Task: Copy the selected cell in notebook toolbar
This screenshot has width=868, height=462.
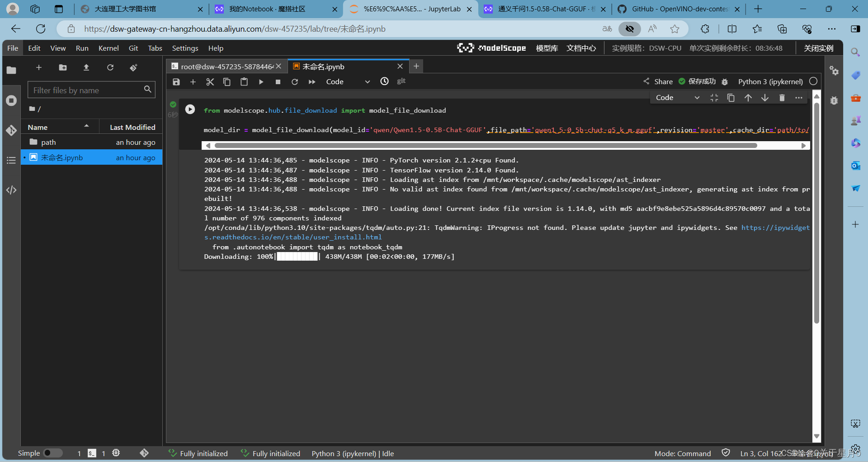Action: point(227,82)
